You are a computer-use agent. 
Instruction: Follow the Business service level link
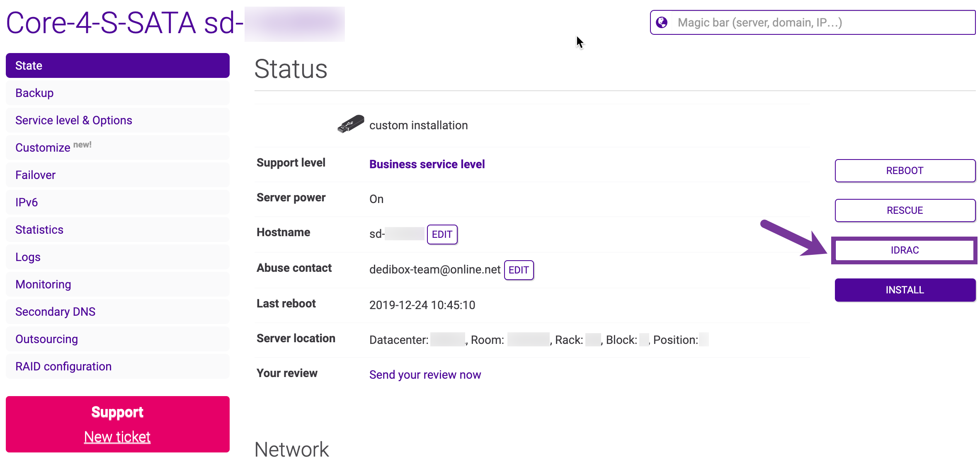(x=427, y=164)
